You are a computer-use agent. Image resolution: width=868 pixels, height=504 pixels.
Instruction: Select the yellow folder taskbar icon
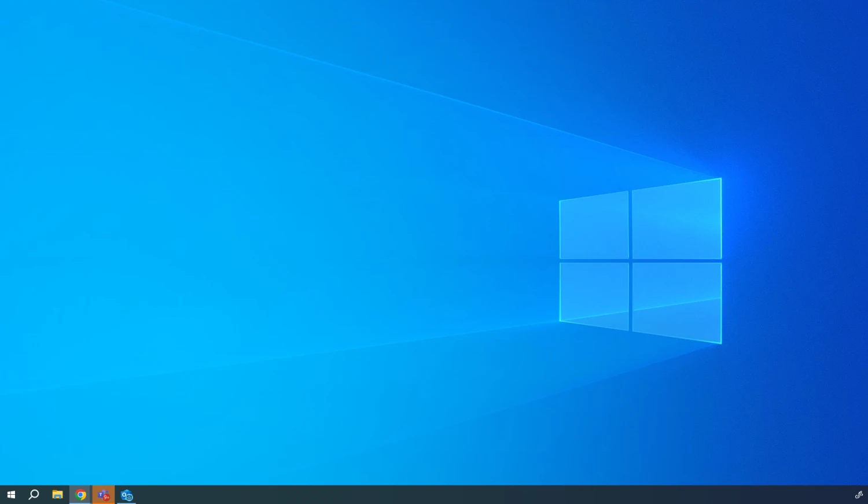[x=57, y=495]
